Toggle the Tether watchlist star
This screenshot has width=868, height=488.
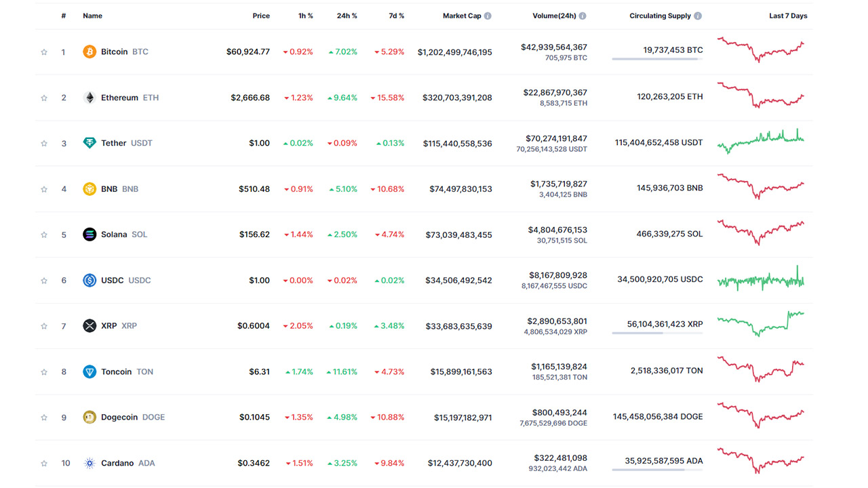[44, 143]
